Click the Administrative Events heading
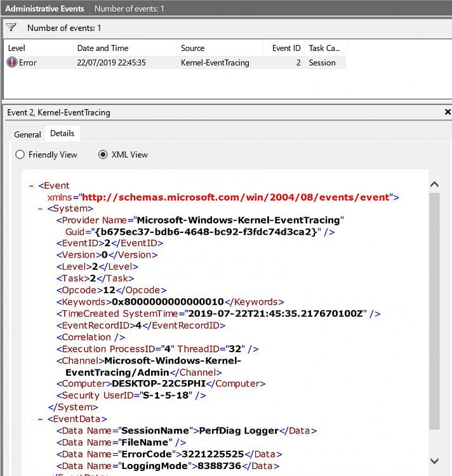 coord(44,8)
